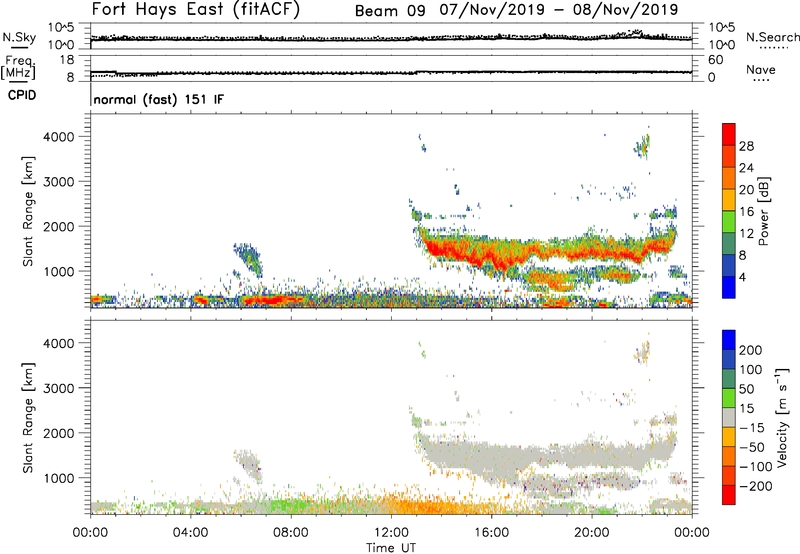Click the '-50' tick on Velocity color bar
This screenshot has height=554, width=800.
752,447
